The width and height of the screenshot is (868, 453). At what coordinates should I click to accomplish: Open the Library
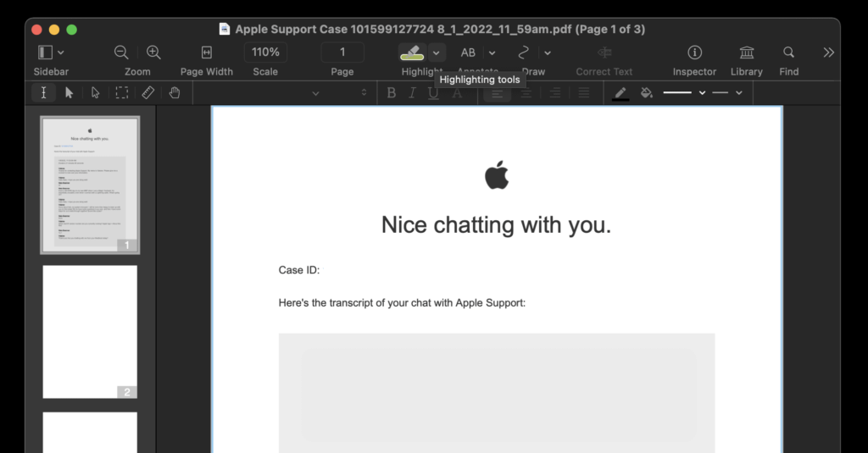(x=747, y=52)
